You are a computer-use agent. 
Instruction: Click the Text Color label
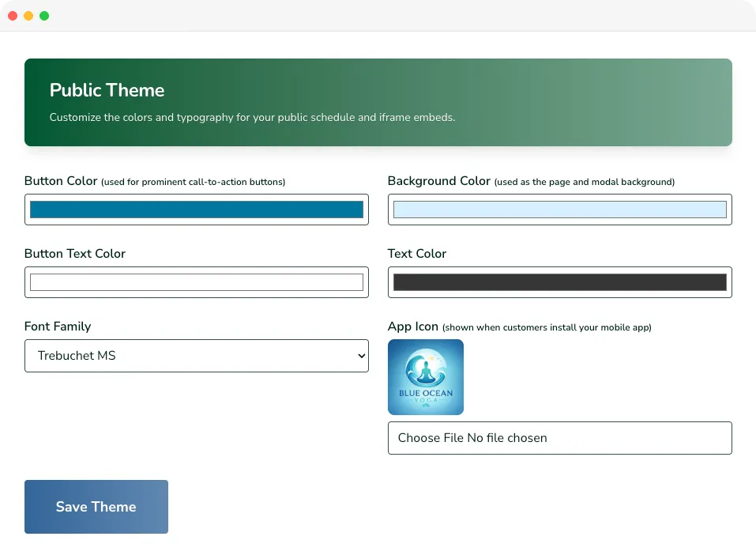tap(417, 254)
